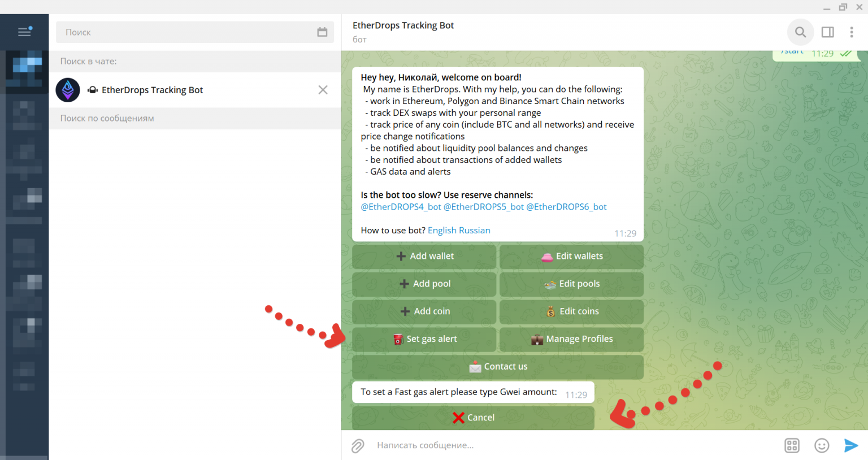Image resolution: width=868 pixels, height=460 pixels.
Task: Close the EtherDrops chat search filter
Action: coord(323,90)
